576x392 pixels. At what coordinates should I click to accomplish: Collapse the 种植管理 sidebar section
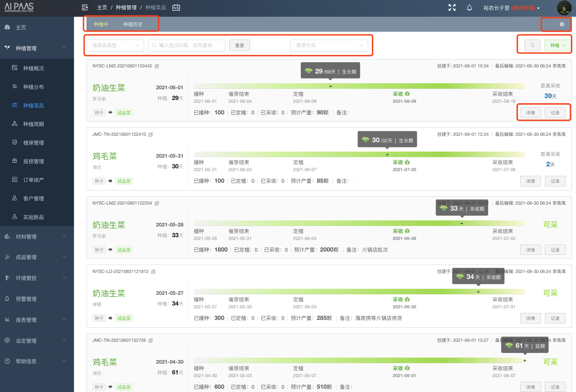click(x=37, y=48)
